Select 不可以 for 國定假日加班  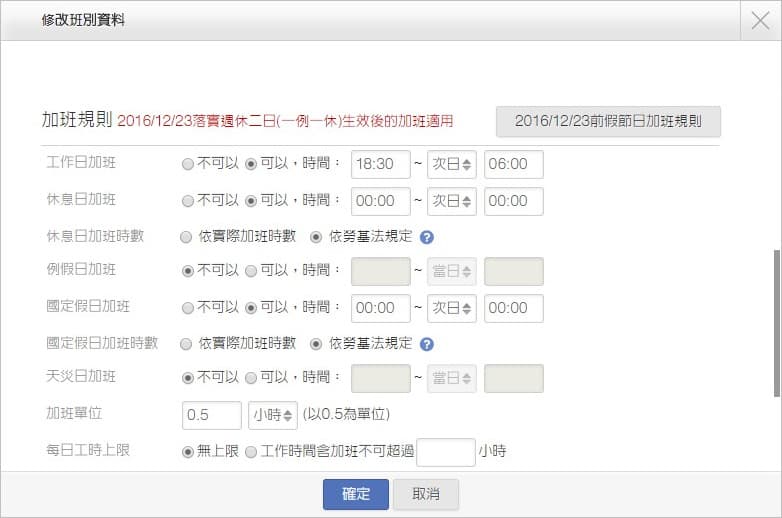pyautogui.click(x=188, y=308)
